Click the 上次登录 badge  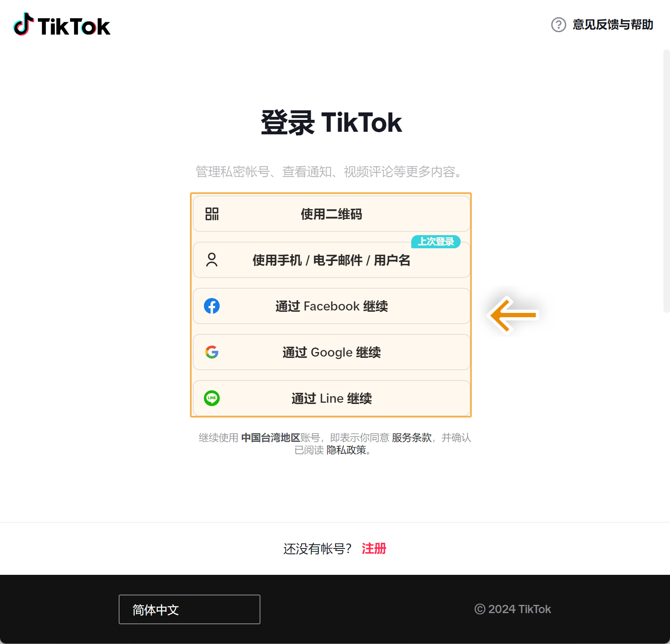(x=436, y=242)
